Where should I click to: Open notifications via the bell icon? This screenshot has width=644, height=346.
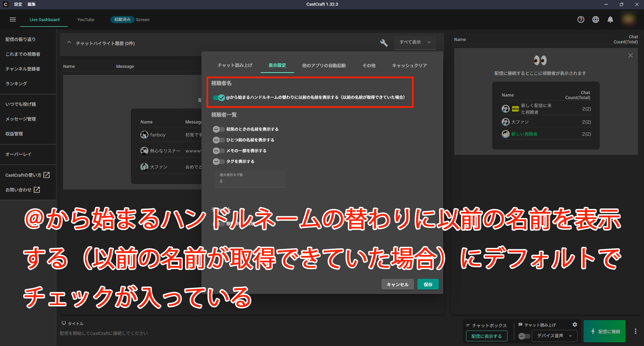610,19
